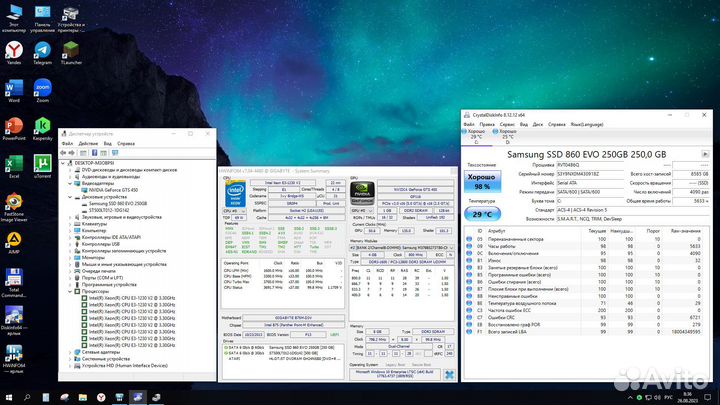This screenshot has width=720, height=405.
Task: Open the clock and date in taskbar
Action: pos(687,397)
